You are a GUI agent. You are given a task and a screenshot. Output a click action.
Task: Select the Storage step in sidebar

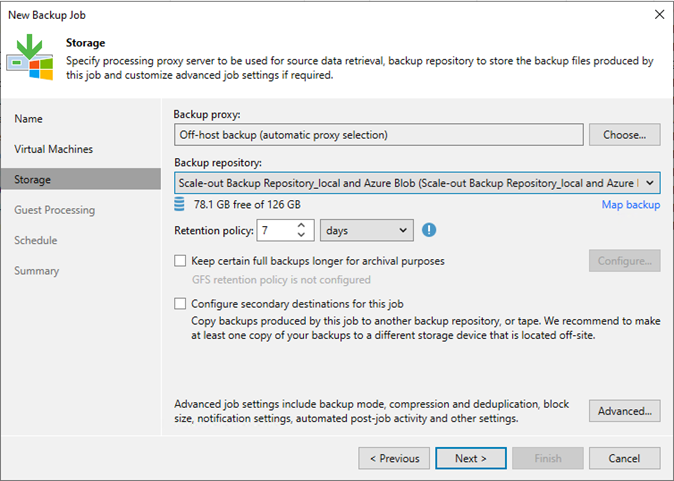point(81,179)
